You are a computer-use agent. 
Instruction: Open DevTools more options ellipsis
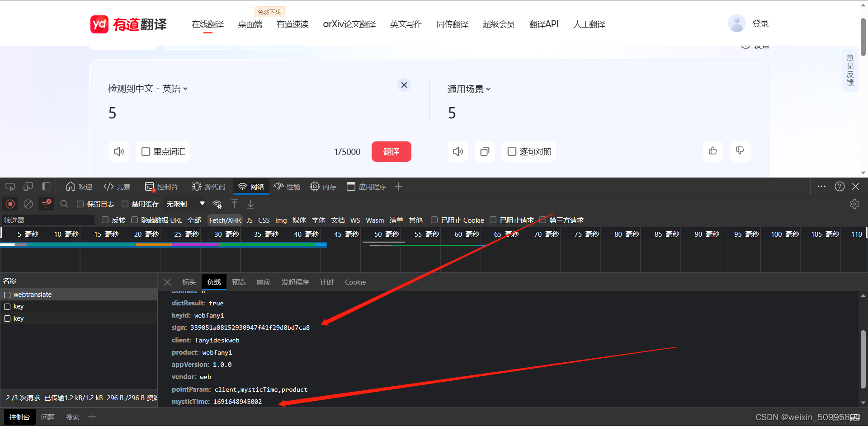(821, 187)
